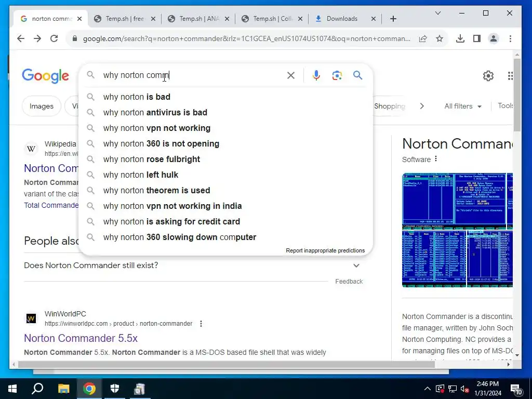Clear the search box with the X icon
532x399 pixels.
pos(291,75)
